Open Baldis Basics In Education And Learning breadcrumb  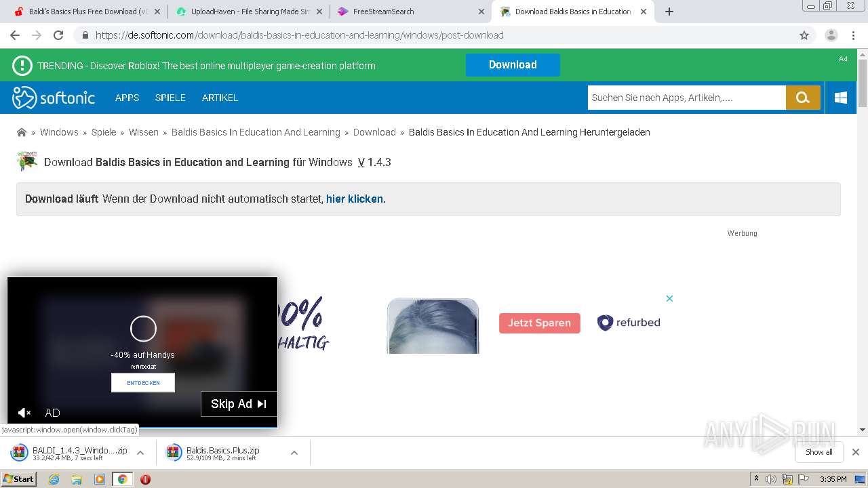click(x=256, y=132)
